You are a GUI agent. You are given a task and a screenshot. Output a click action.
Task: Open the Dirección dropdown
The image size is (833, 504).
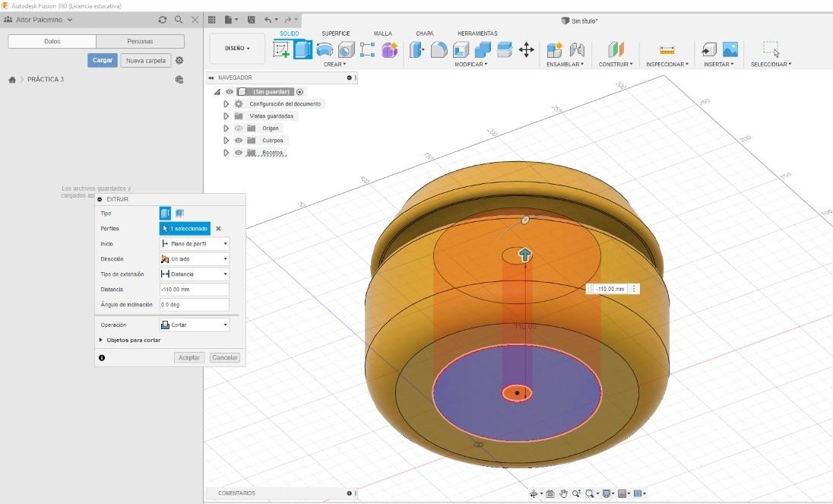pos(195,259)
